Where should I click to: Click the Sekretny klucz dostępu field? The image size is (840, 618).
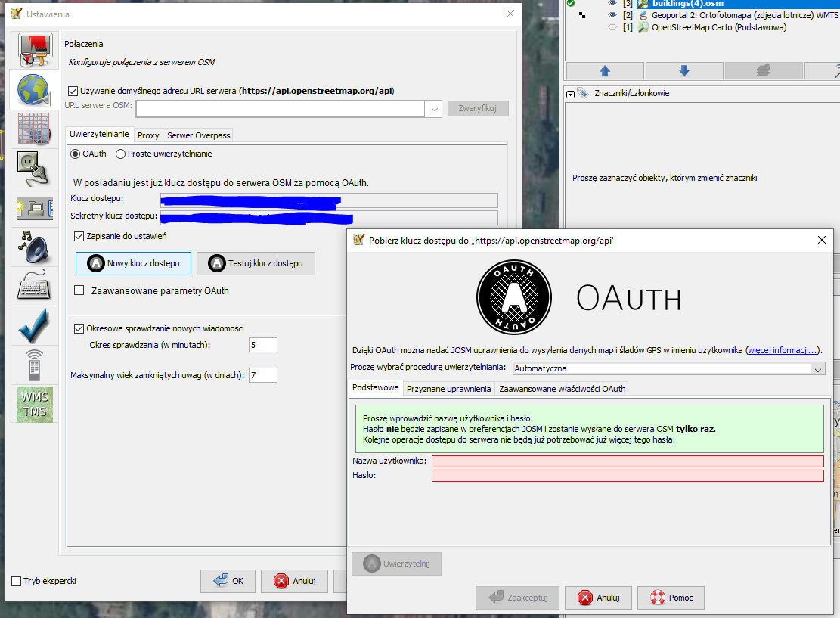329,218
